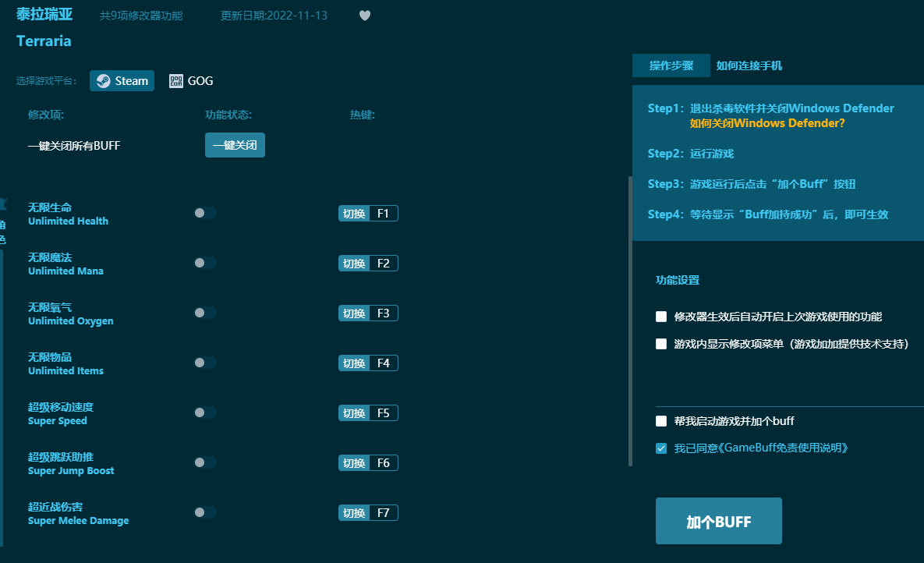Switch on Super Jump Boost

[205, 462]
